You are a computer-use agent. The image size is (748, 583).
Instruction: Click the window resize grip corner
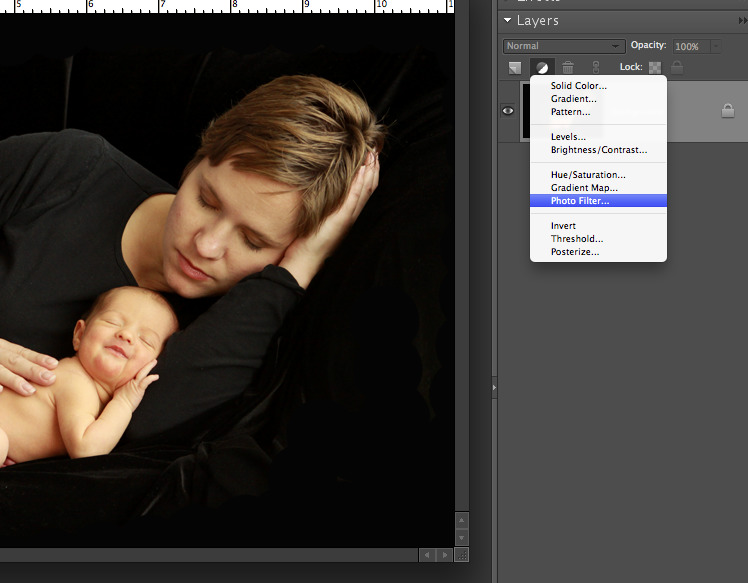click(x=461, y=555)
